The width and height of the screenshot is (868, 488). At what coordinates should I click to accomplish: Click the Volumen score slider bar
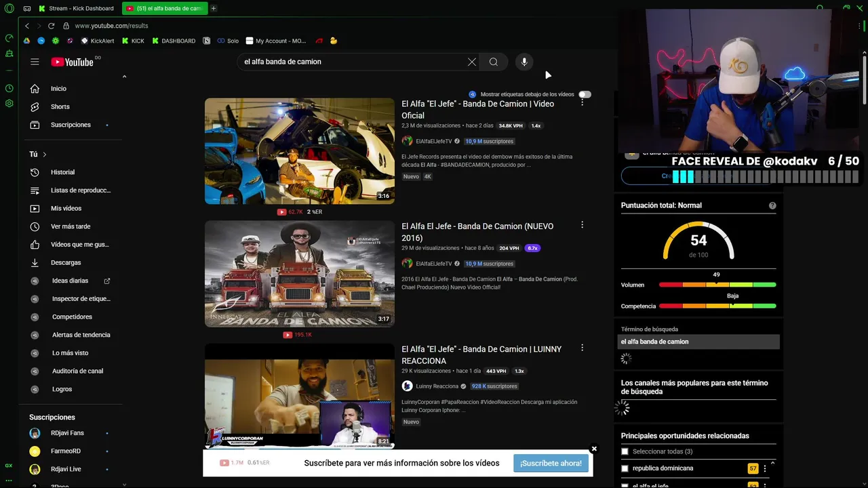tap(717, 285)
